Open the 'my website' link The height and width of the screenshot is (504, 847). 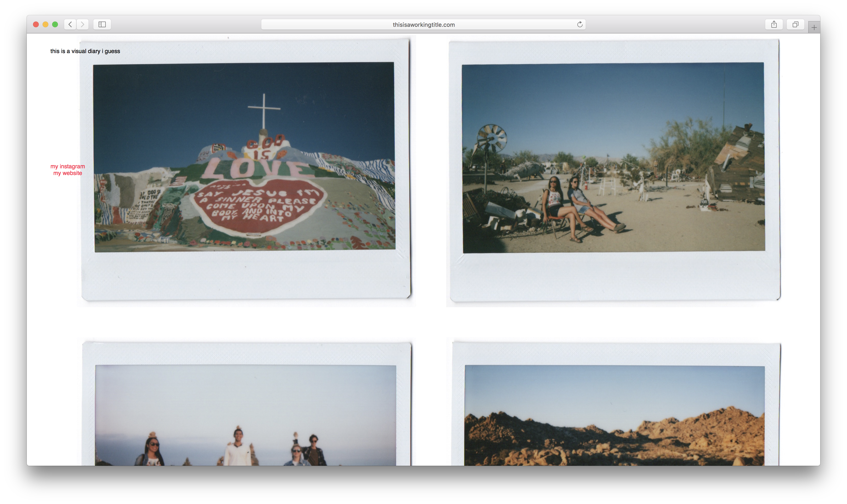(x=68, y=173)
